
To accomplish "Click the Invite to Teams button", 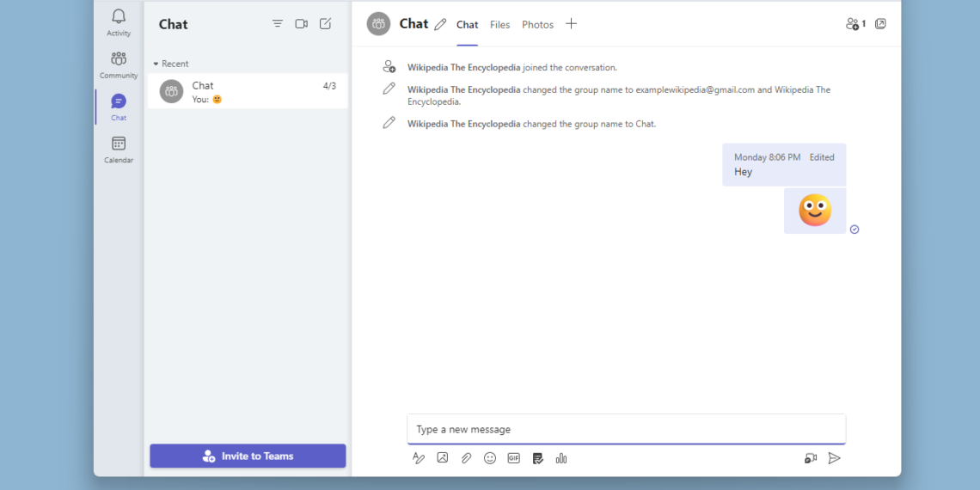I will [248, 456].
